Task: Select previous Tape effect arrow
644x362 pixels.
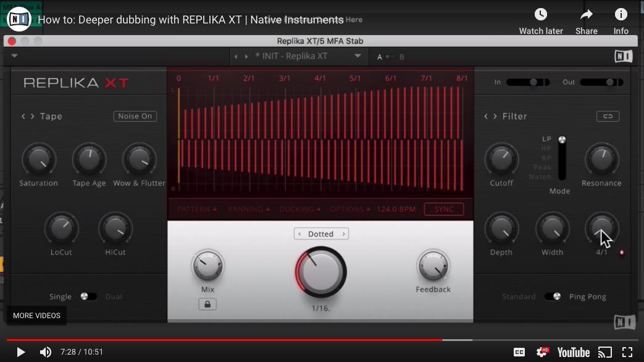Action: (23, 116)
